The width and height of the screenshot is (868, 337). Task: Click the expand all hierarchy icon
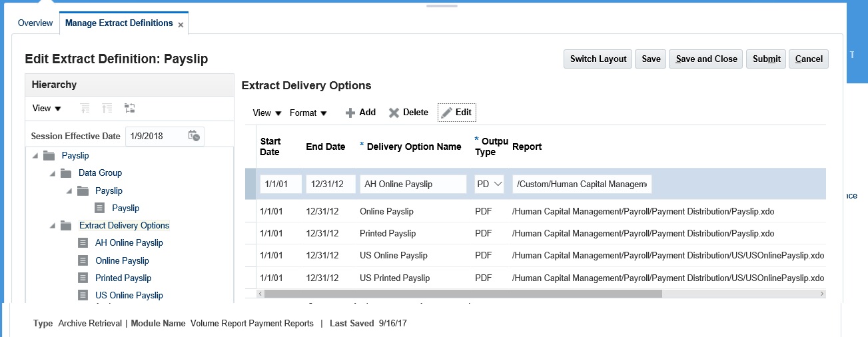84,108
